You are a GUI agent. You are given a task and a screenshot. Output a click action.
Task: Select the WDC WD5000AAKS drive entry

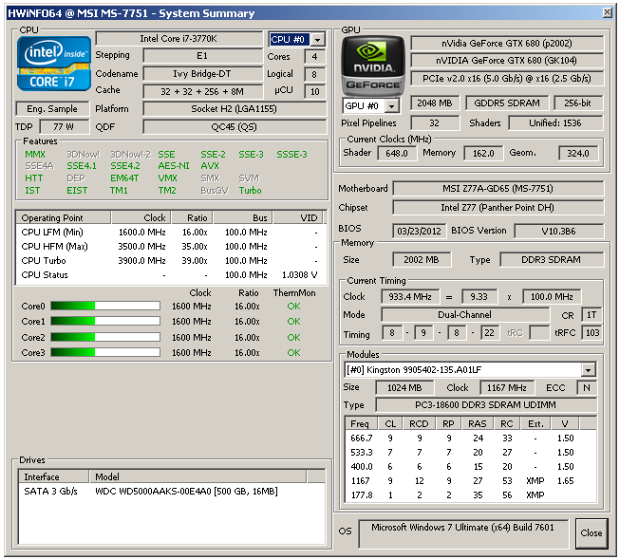tap(172, 492)
